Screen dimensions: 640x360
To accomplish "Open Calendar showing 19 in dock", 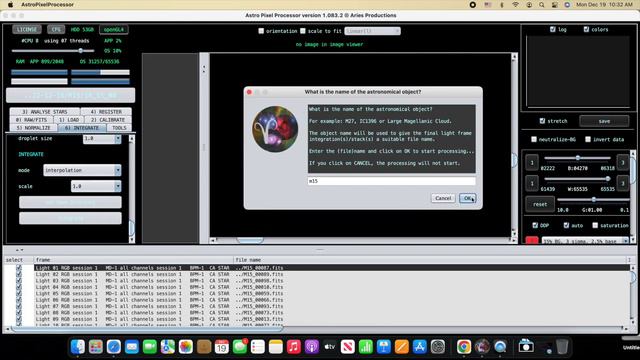I will pyautogui.click(x=222, y=347).
